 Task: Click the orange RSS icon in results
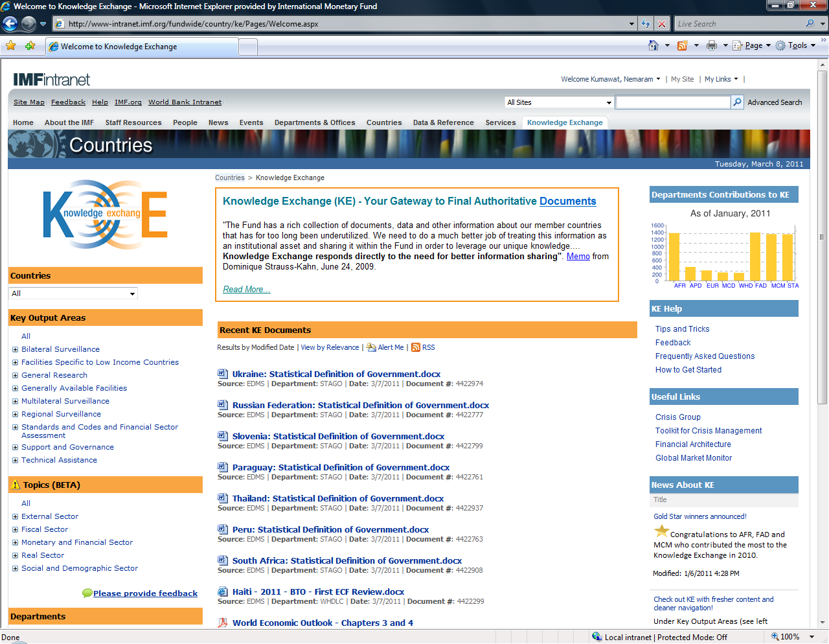click(416, 347)
